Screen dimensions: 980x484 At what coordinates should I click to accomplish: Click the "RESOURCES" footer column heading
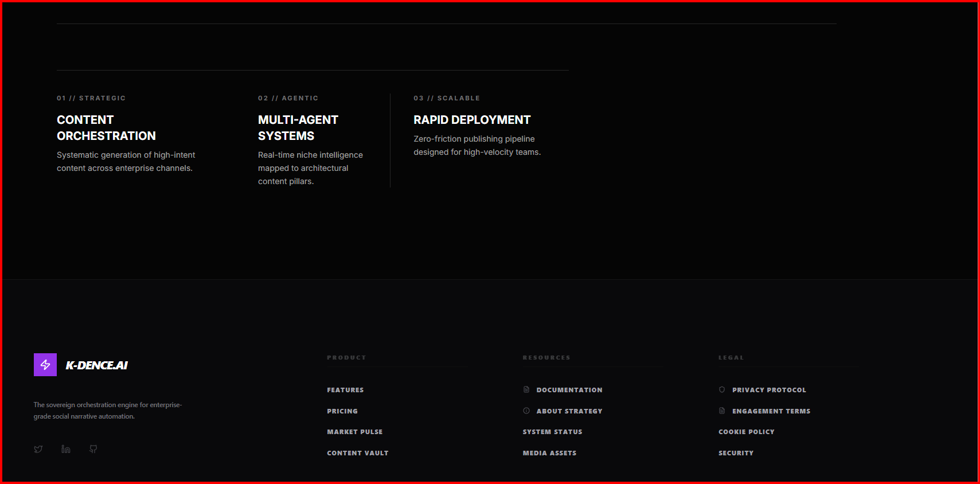(546, 357)
